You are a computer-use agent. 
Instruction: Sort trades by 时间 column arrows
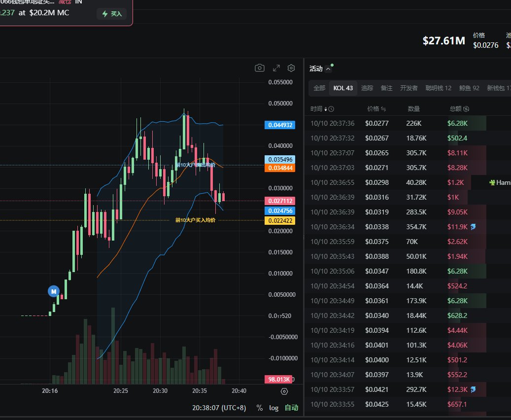[x=325, y=109]
